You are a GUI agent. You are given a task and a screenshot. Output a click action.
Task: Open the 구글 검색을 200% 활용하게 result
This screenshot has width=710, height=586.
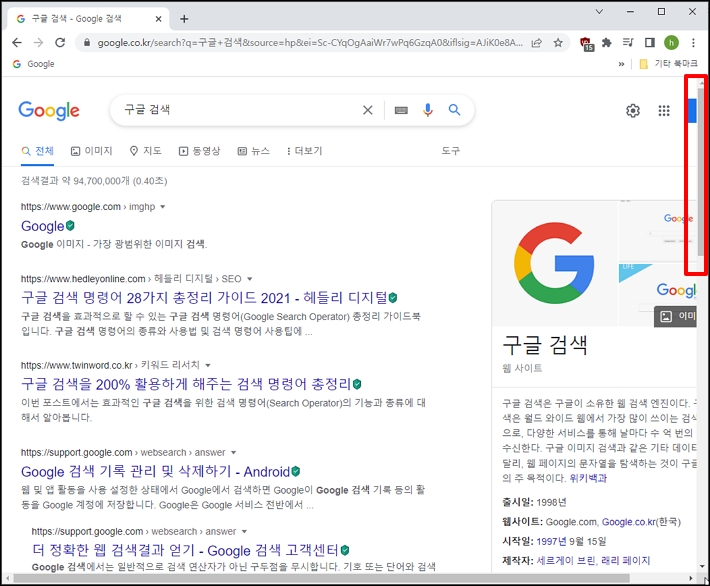[x=186, y=384]
